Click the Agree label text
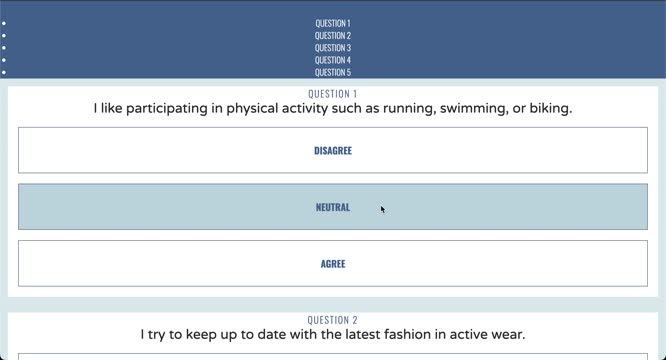The width and height of the screenshot is (666, 360). 333,264
